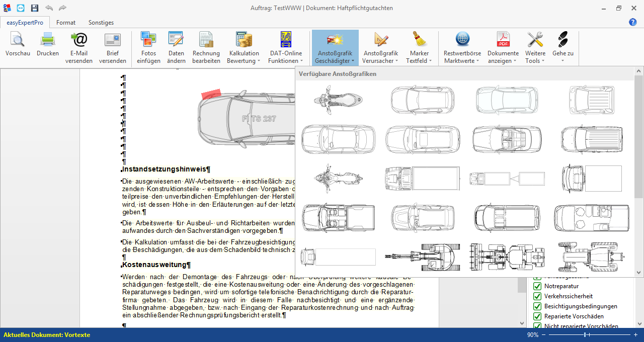Click the Brief versenden envelope icon
Screen dimensions: 644x342
[x=113, y=40]
